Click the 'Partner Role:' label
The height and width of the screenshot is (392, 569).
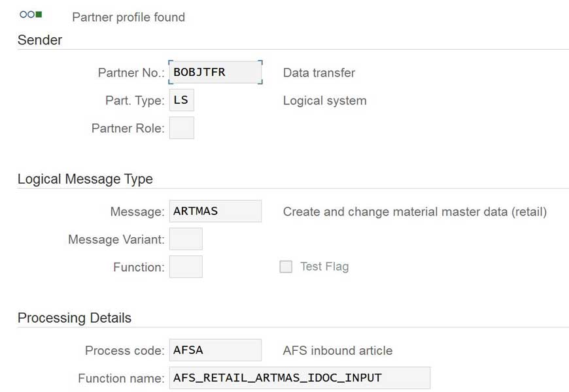click(x=128, y=128)
